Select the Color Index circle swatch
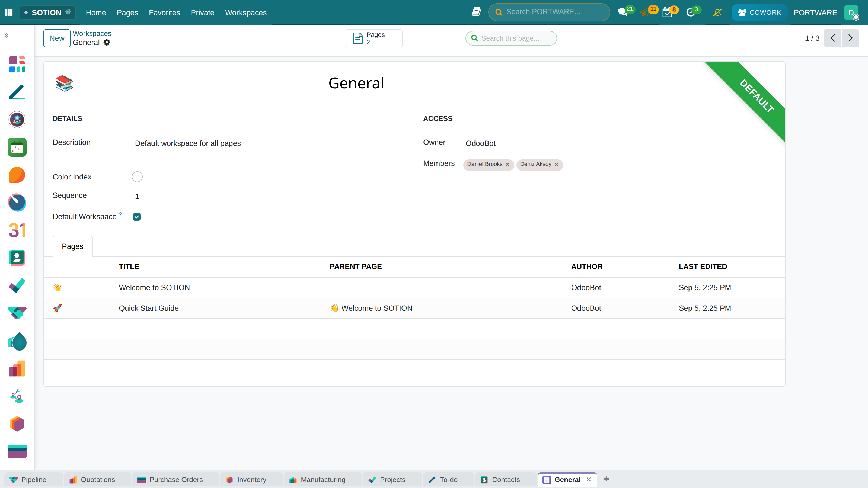868x488 pixels. click(137, 177)
